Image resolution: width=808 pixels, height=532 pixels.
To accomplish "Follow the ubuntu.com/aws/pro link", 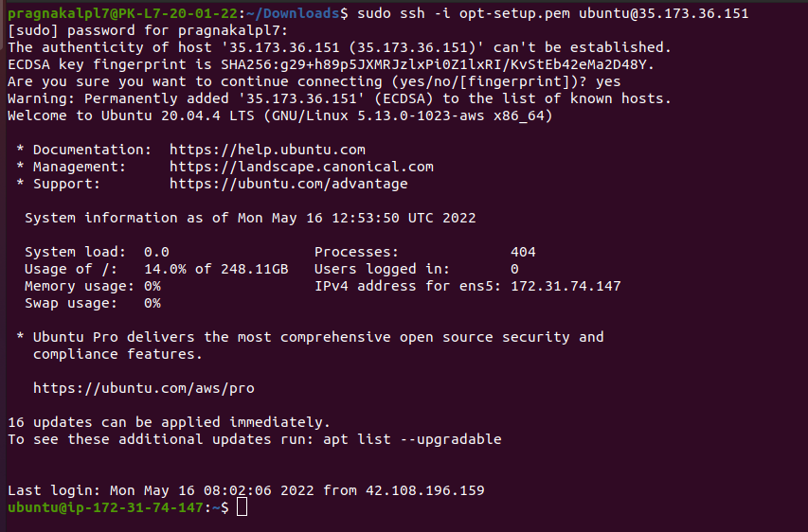I will (143, 388).
